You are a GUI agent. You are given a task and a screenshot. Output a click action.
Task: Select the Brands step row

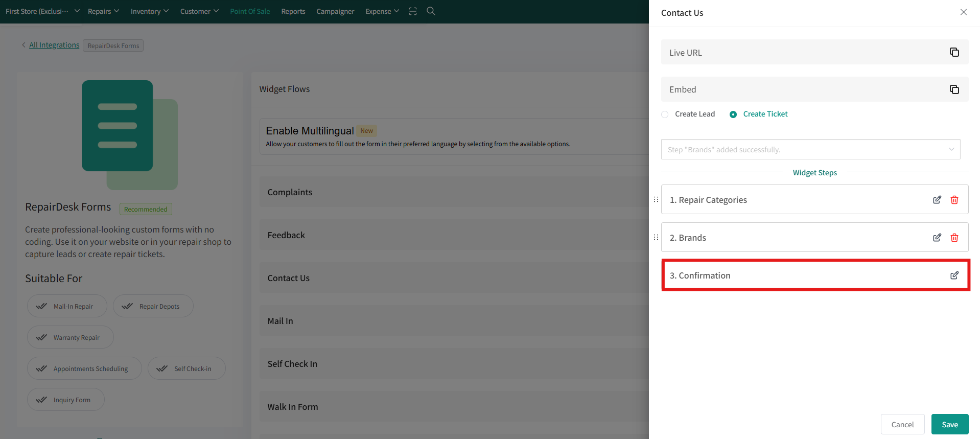(x=814, y=237)
